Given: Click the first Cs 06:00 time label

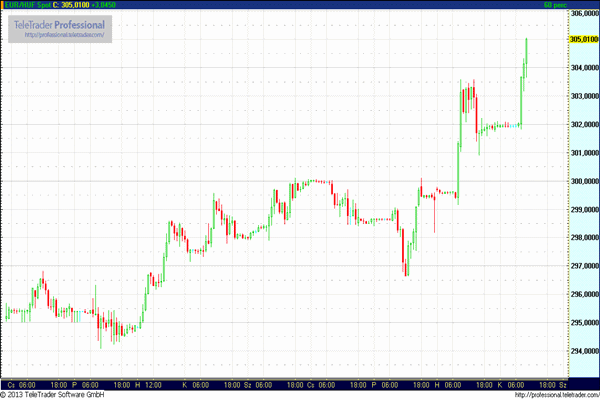Looking at the screenshot, I should point(21,384).
